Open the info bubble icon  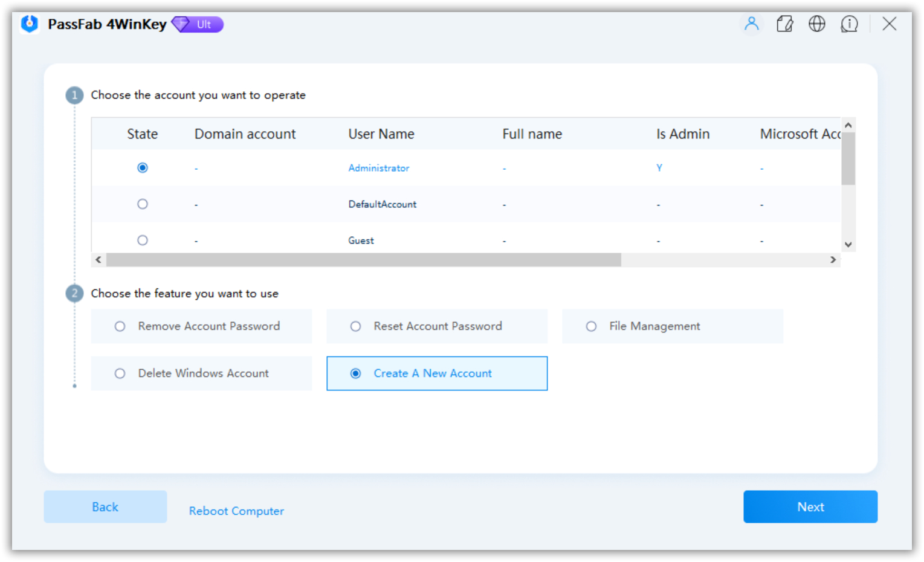(x=849, y=24)
